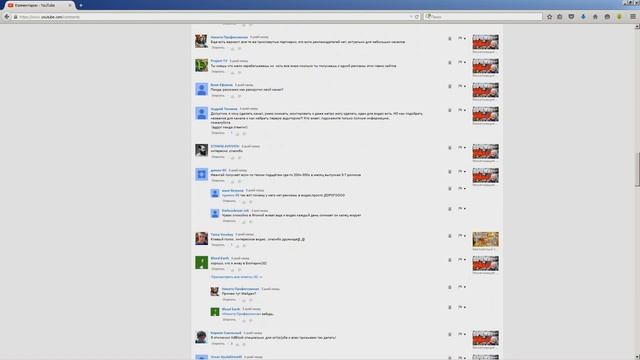Screen dimensions: 640x360
Task: Open the downloads arrow icon
Action: point(583,17)
